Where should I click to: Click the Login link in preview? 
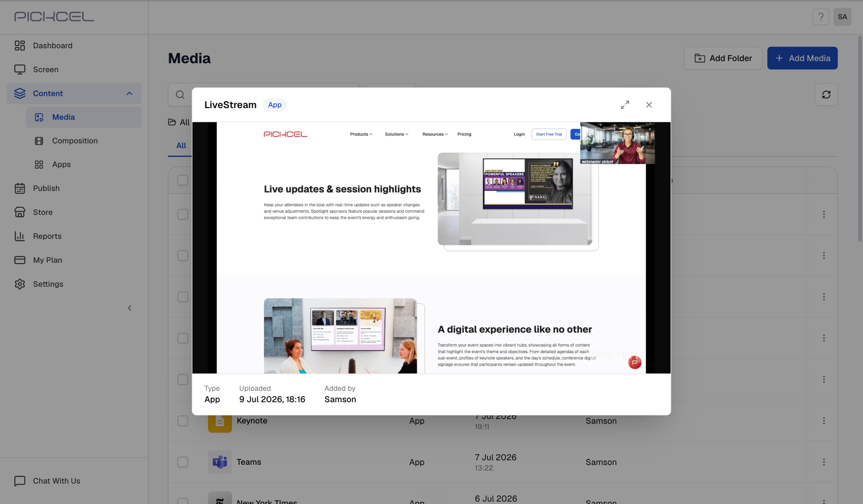[519, 135]
